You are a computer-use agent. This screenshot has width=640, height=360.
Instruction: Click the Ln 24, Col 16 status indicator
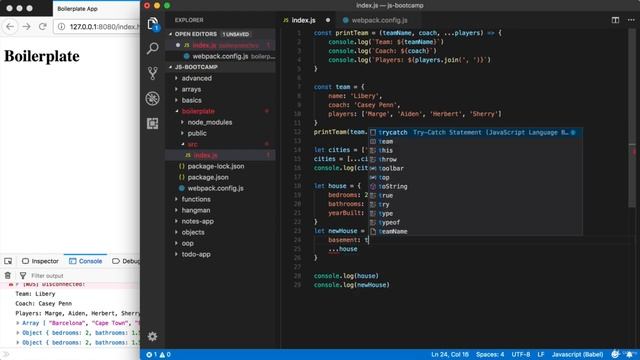click(449, 355)
